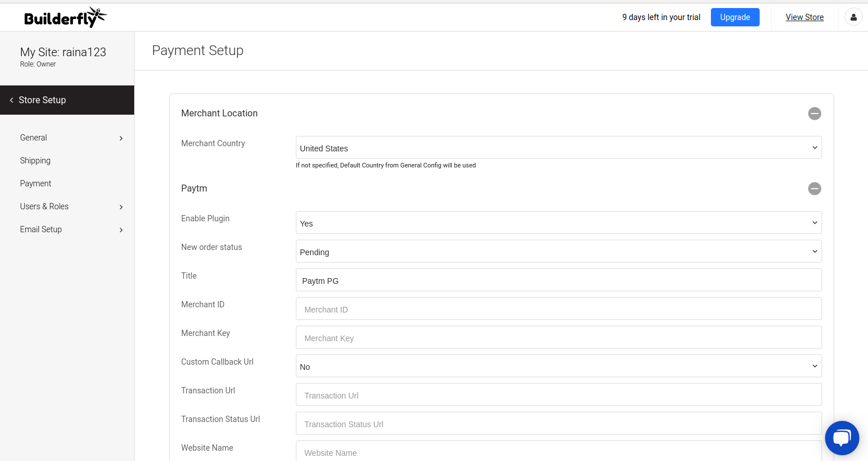868x461 pixels.
Task: Click the Builderfly dragonfly logo
Action: coord(65,18)
